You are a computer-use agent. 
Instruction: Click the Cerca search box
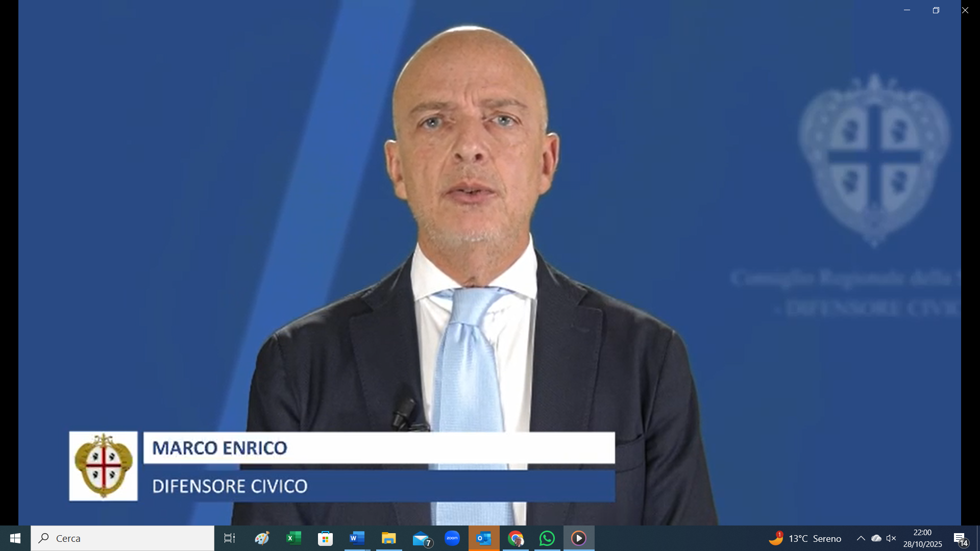pos(122,538)
